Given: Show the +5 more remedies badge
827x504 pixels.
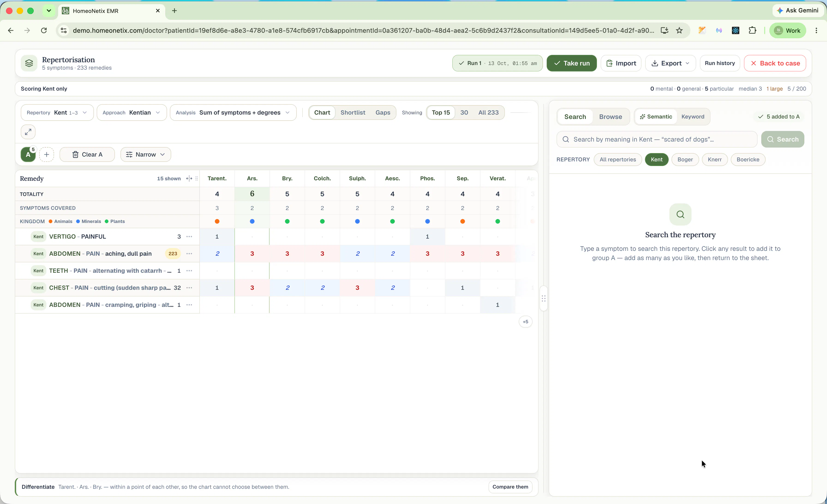Looking at the screenshot, I should pyautogui.click(x=525, y=322).
